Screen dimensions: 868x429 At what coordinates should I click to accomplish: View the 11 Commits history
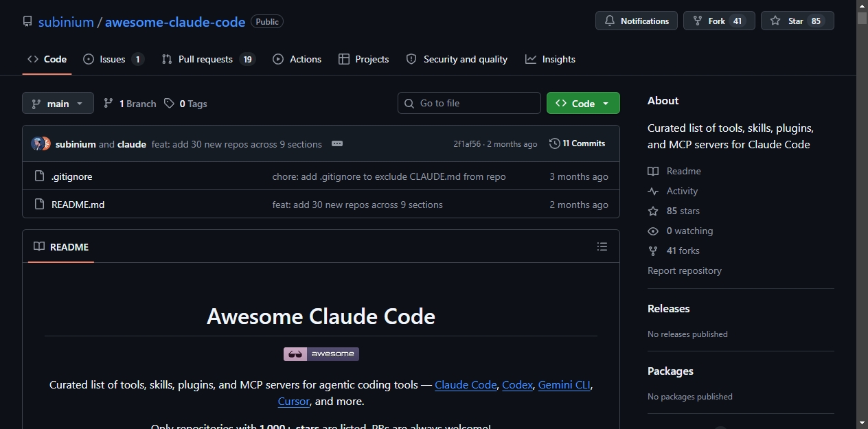(577, 143)
